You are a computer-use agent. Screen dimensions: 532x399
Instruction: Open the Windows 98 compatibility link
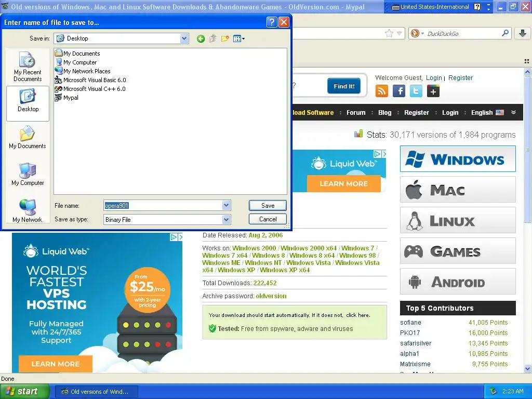(357, 256)
